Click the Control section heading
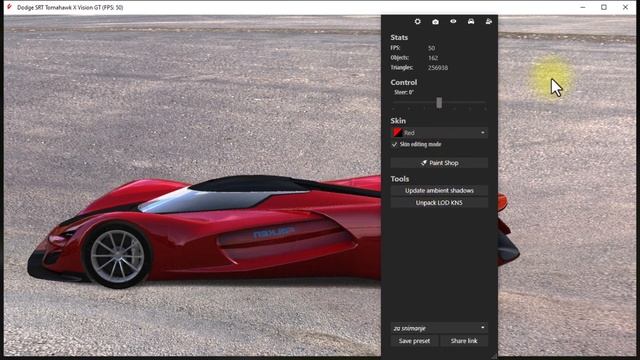 pos(404,82)
